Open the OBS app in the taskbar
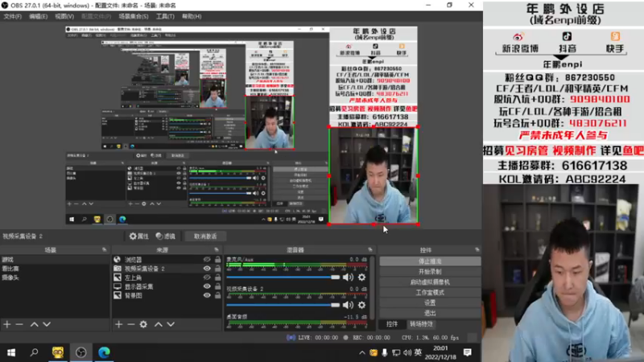 [x=81, y=352]
